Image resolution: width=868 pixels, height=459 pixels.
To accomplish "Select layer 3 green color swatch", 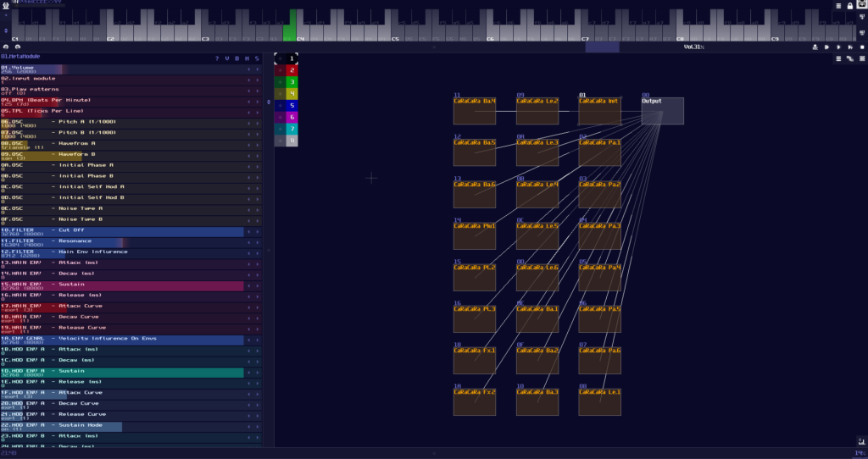I will pos(292,82).
